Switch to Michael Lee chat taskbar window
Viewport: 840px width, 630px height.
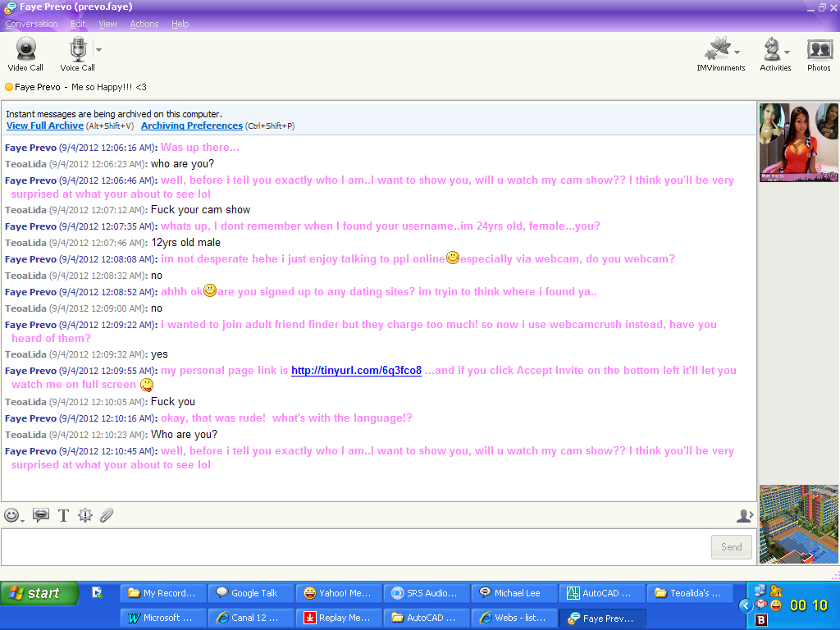514,593
